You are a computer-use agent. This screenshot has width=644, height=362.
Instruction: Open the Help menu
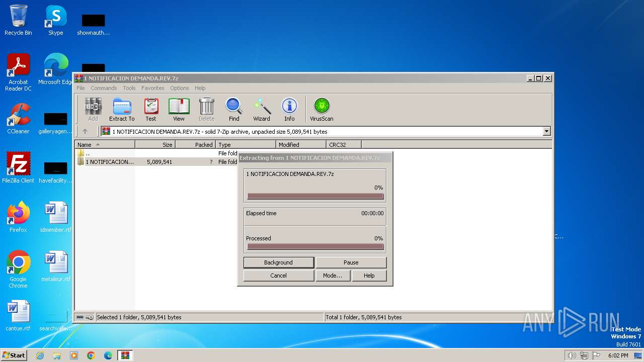200,88
